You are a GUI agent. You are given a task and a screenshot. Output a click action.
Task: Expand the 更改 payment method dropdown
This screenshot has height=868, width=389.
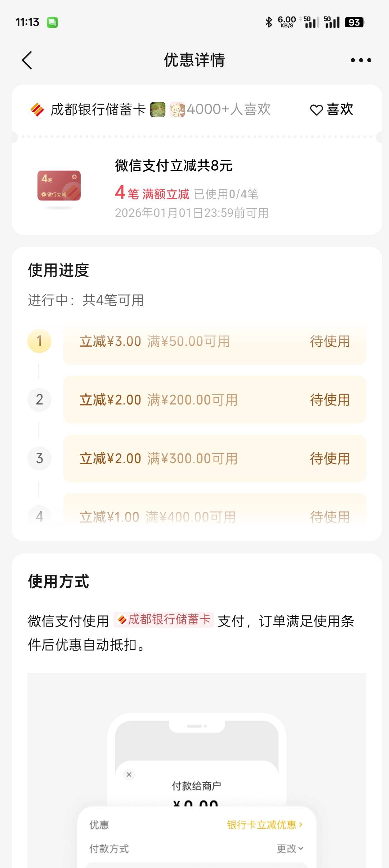click(290, 849)
